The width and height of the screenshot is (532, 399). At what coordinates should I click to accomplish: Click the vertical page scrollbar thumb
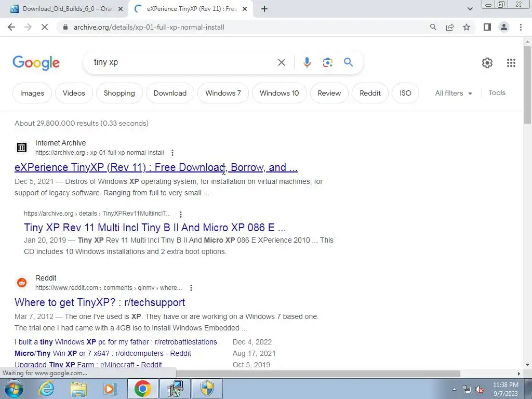(527, 85)
